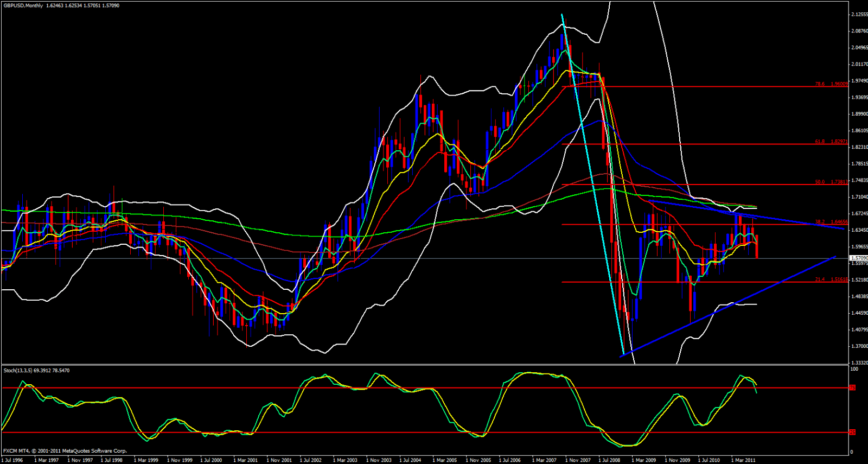Click the 2.12555 price axis label
This screenshot has height=464, width=868.
tap(859, 14)
